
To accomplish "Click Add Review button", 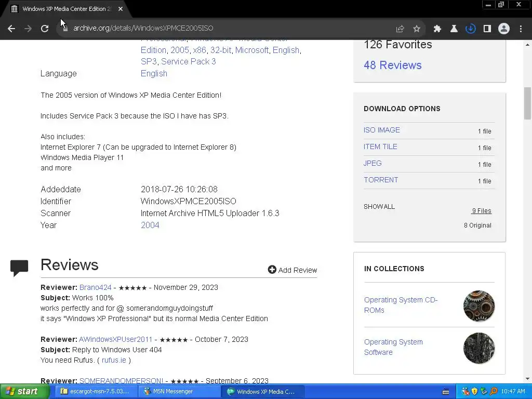I will 292,270.
